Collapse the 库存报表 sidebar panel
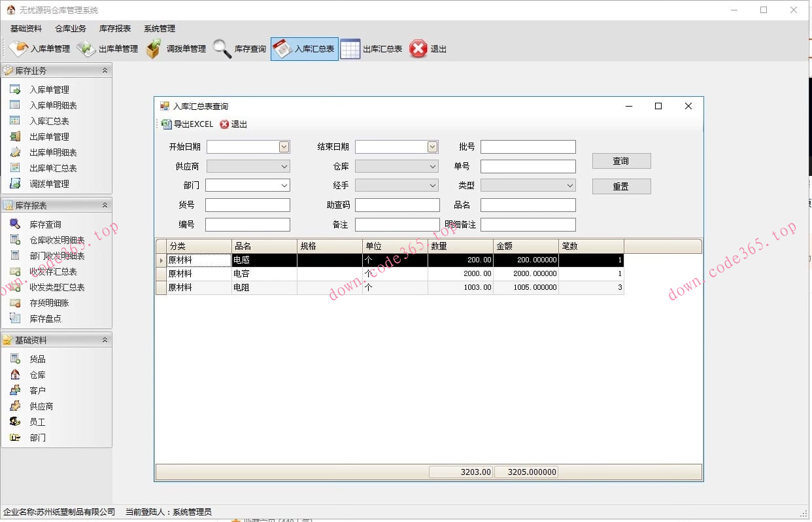Viewport: 812px width, 522px height. tap(105, 205)
